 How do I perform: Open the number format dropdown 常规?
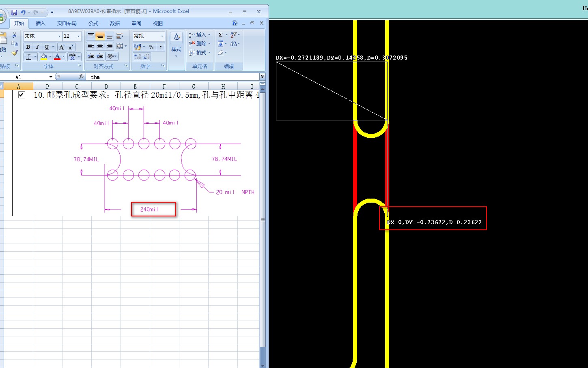[x=162, y=36]
